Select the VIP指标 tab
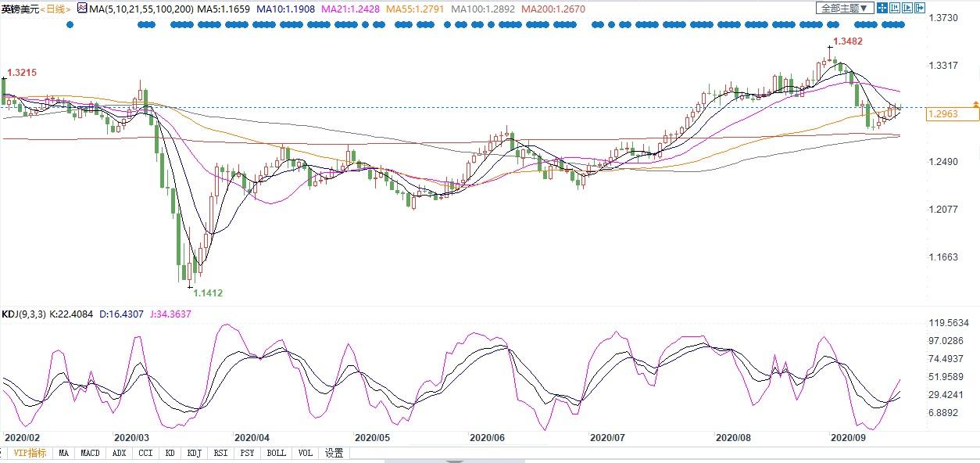The width and height of the screenshot is (980, 463). tap(29, 453)
